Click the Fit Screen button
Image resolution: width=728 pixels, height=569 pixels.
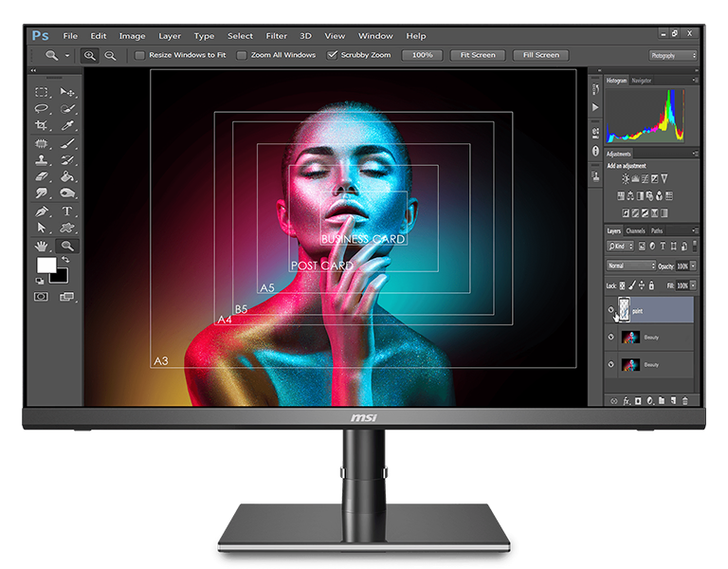pos(478,55)
